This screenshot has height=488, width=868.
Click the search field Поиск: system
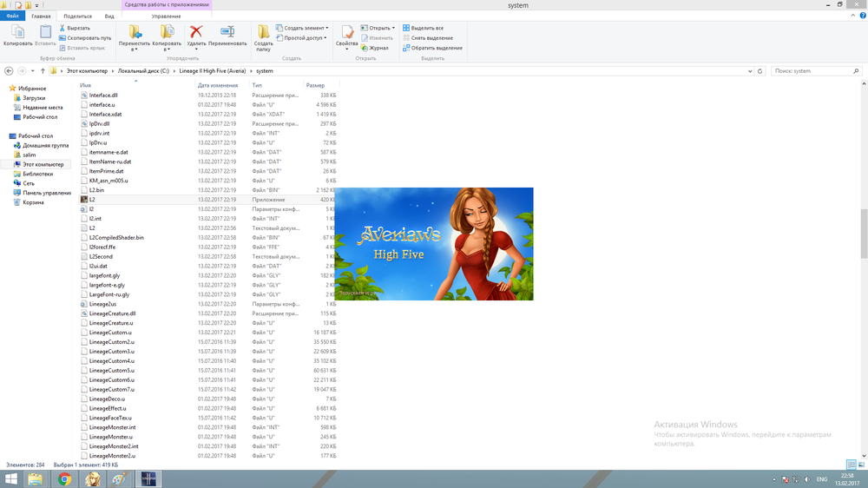(x=812, y=70)
